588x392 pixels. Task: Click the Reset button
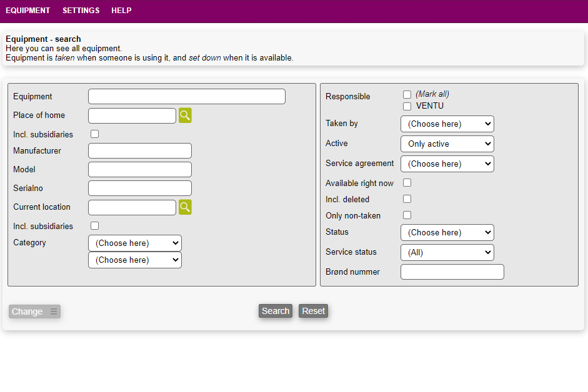click(x=313, y=311)
